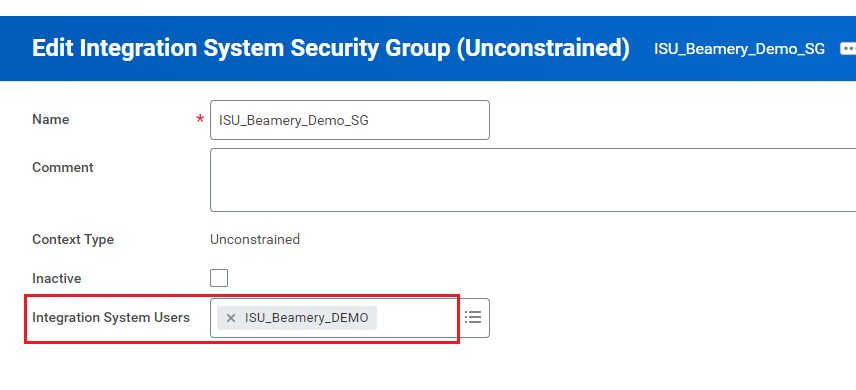
Task: Open related actions ellipsis in header
Action: click(848, 49)
